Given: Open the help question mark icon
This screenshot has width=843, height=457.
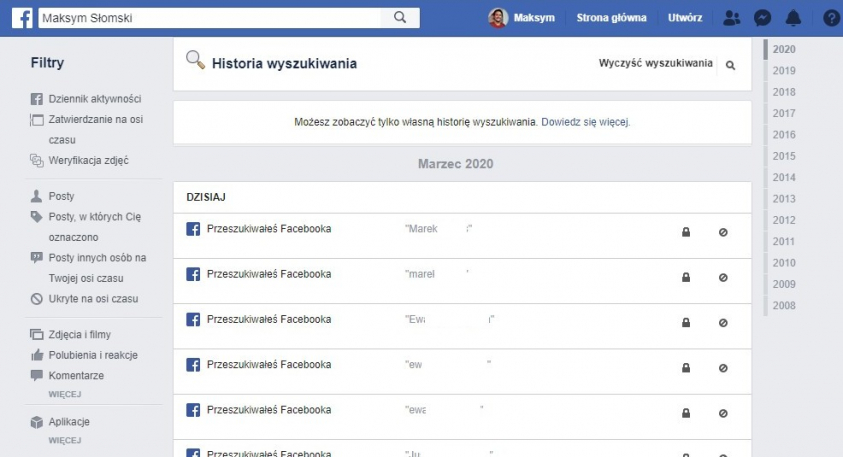Looking at the screenshot, I should tap(831, 18).
